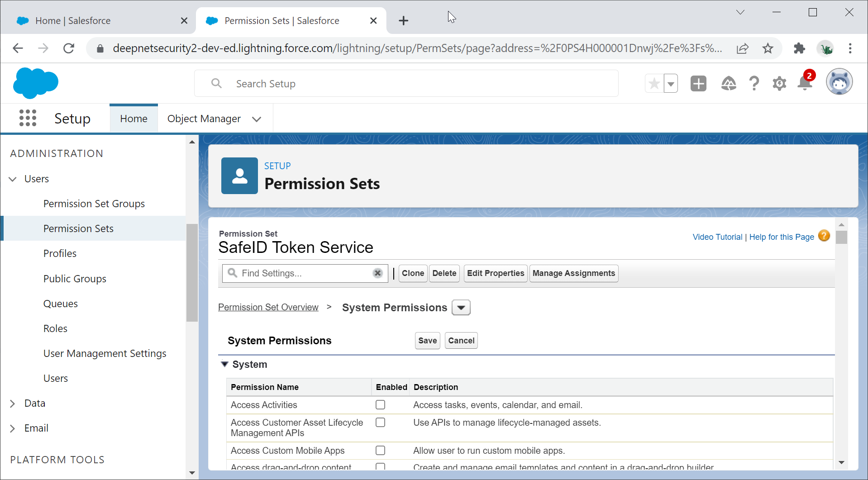868x480 pixels.
Task: Open the Permission Set Overview link
Action: [x=268, y=307]
